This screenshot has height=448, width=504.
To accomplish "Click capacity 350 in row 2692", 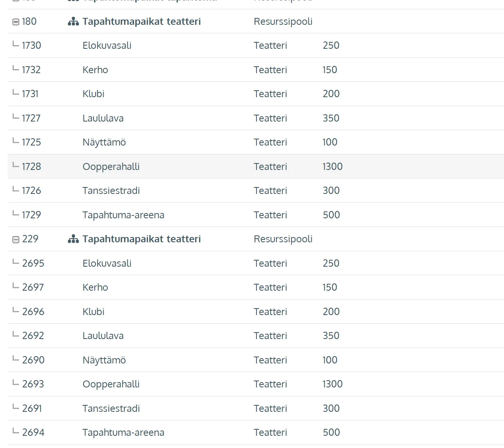I will [x=331, y=336].
